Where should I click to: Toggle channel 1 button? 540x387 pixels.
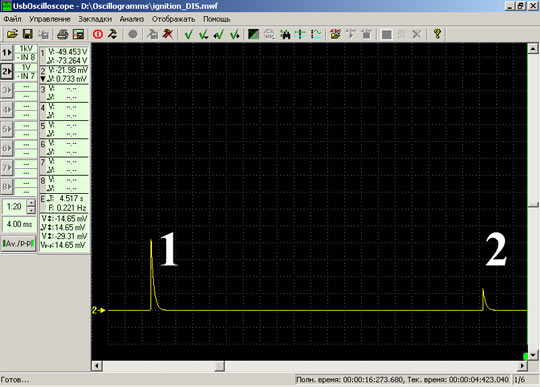pos(7,53)
